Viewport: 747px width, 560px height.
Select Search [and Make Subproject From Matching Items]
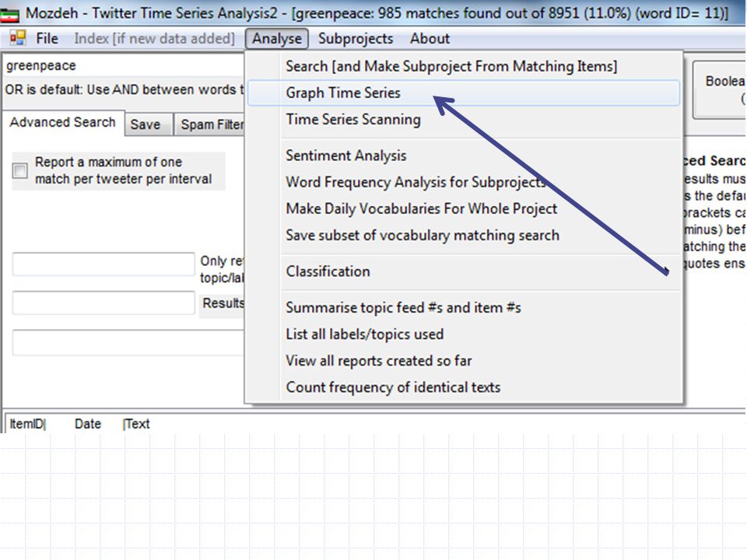click(464, 66)
